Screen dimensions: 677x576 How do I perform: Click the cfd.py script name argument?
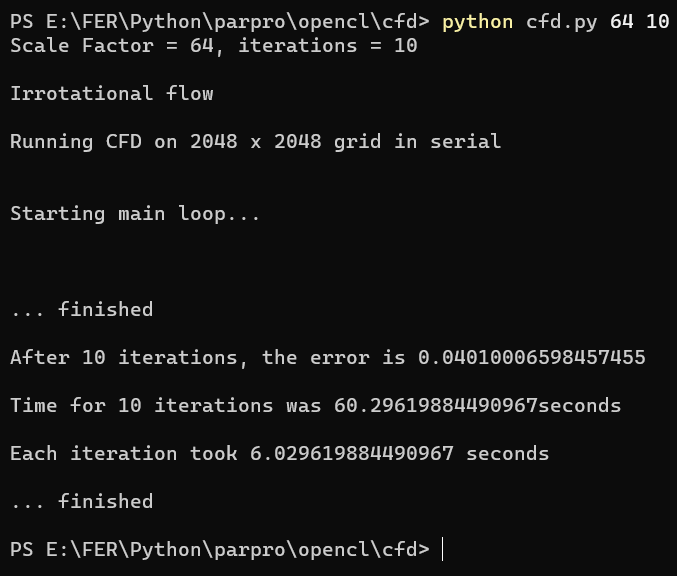point(561,22)
